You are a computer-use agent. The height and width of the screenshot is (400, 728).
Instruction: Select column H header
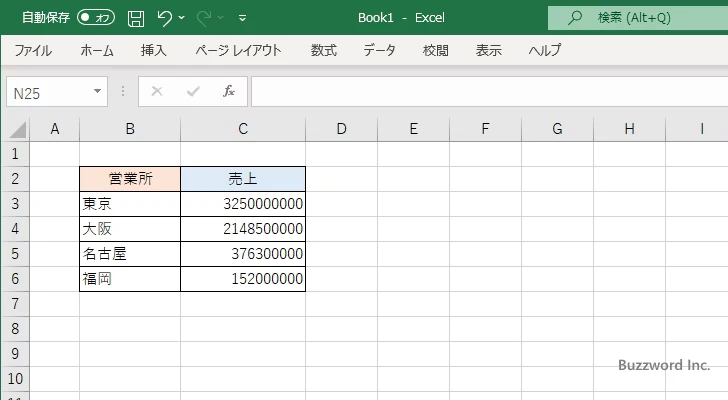click(629, 129)
